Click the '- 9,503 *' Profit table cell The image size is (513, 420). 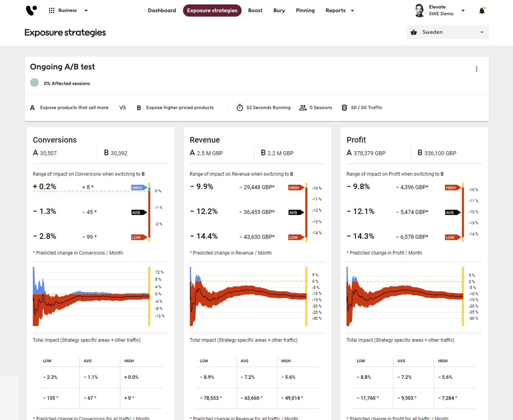coord(407,398)
